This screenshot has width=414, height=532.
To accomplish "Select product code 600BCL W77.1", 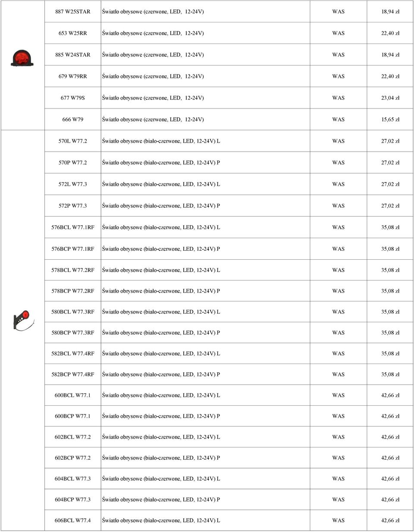I will (73, 395).
